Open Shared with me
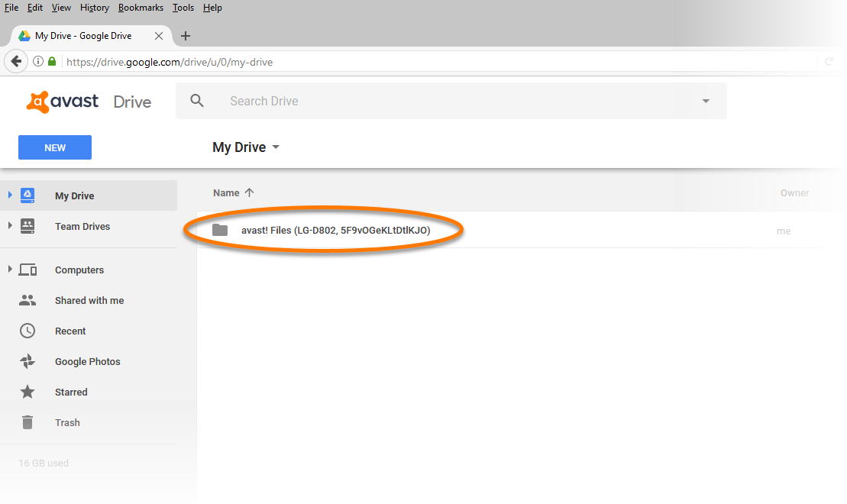The height and width of the screenshot is (504, 847). coord(89,301)
